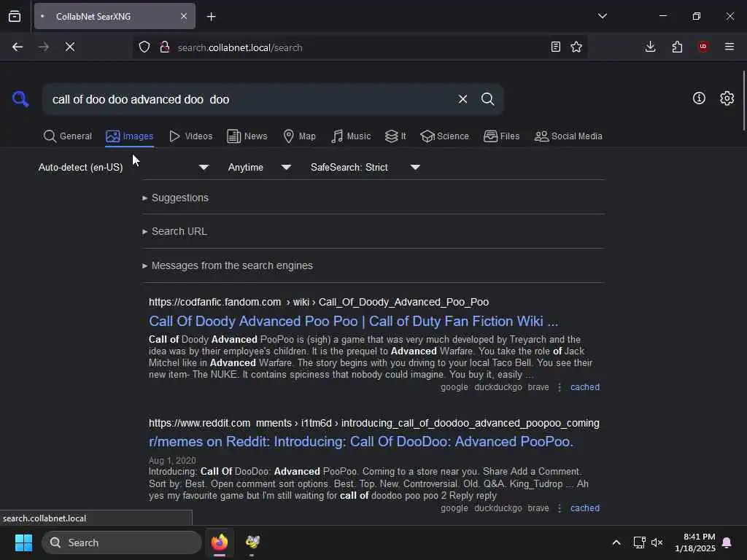Open reddit.com result URL
The height and width of the screenshot is (560, 747).
tap(374, 423)
